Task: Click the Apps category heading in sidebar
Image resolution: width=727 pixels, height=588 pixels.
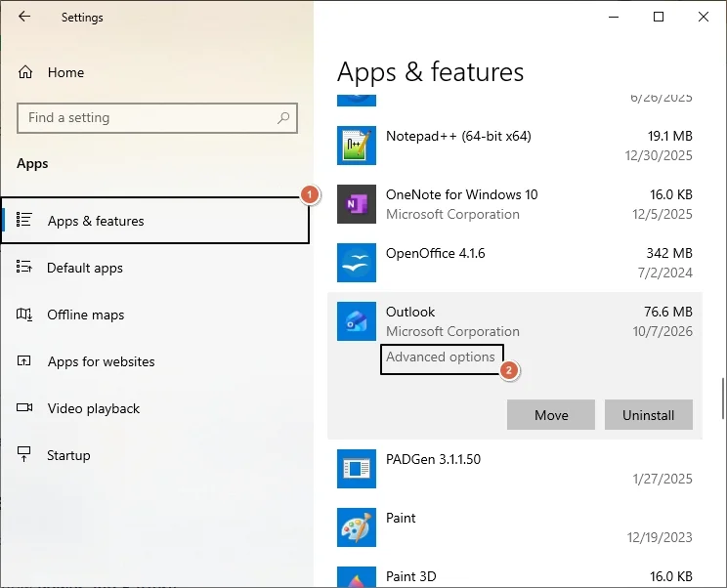Action: tap(32, 163)
